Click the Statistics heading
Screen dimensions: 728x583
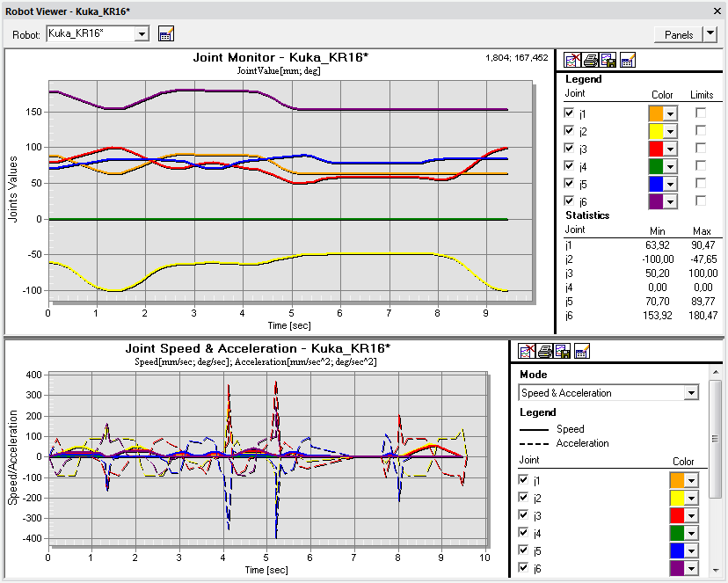(x=587, y=215)
